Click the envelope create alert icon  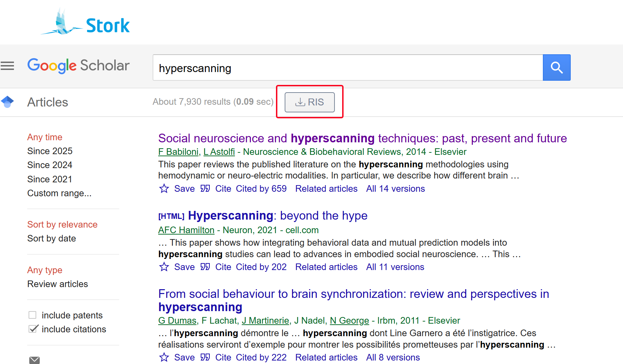click(34, 360)
